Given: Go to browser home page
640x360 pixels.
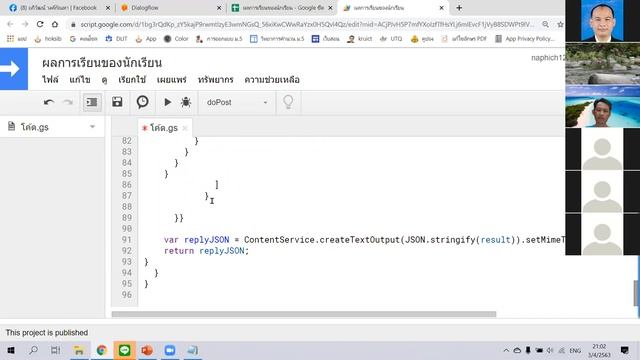Looking at the screenshot, I should click(x=55, y=24).
